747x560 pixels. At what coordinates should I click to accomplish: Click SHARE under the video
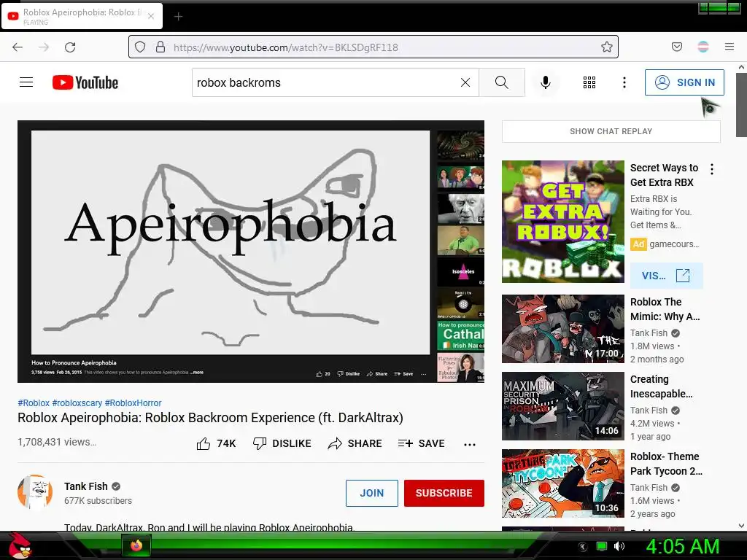click(x=355, y=443)
